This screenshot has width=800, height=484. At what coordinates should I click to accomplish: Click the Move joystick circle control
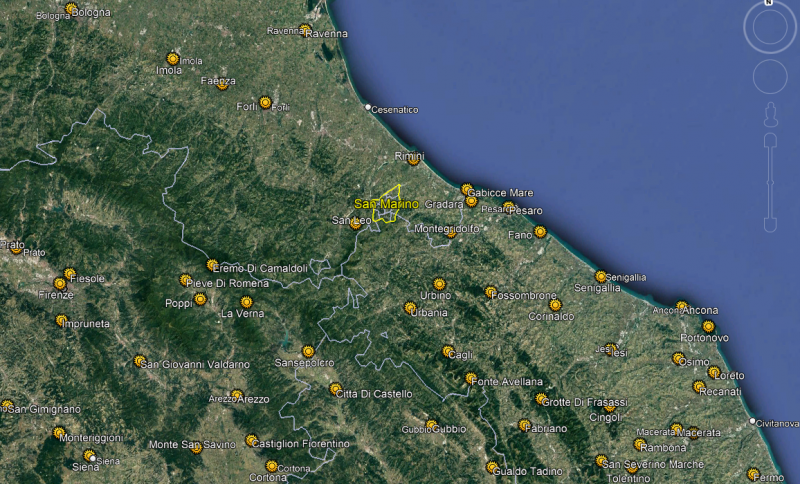coord(768,76)
